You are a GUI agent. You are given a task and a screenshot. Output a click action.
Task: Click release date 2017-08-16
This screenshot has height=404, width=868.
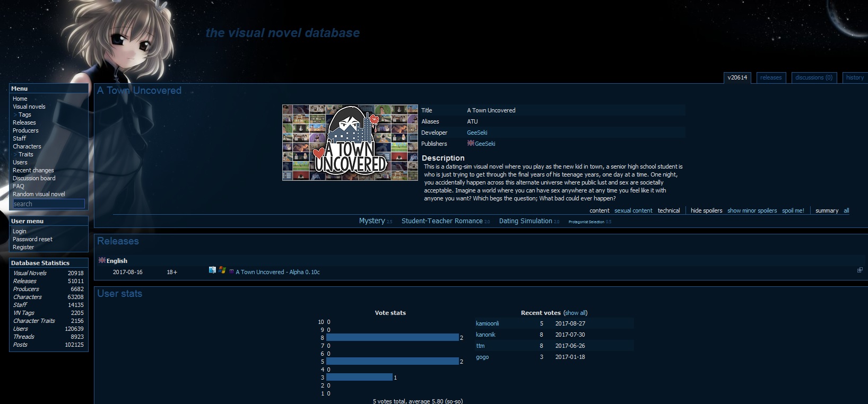[127, 272]
